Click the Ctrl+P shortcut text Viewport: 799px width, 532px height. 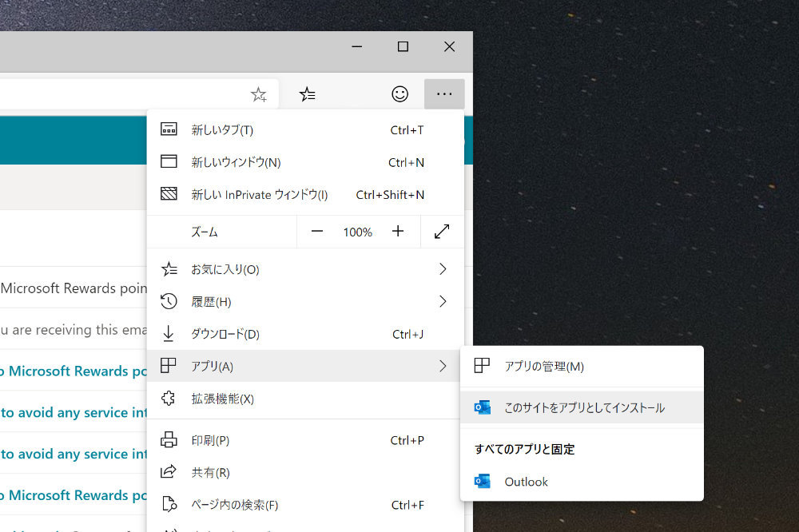tap(407, 440)
